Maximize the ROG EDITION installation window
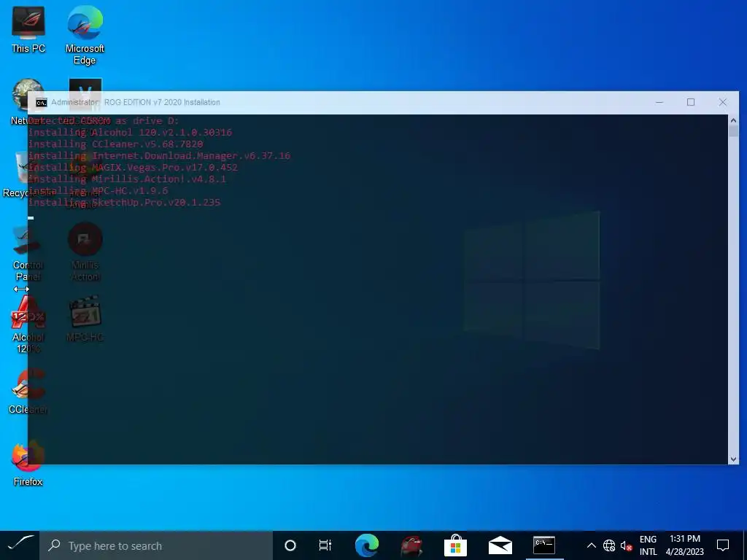The width and height of the screenshot is (747, 560). click(x=691, y=102)
